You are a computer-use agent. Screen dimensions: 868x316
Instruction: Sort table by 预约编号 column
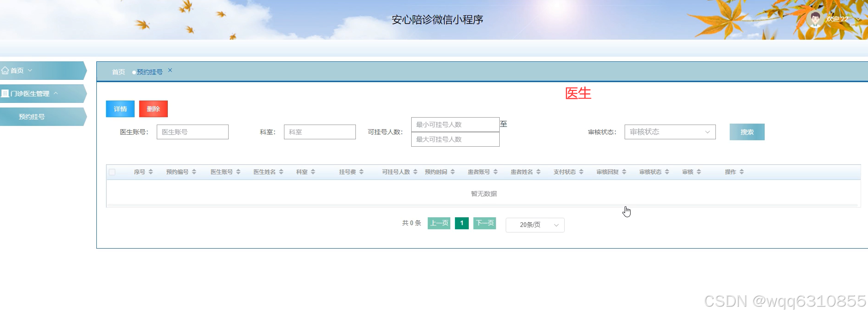(x=194, y=172)
